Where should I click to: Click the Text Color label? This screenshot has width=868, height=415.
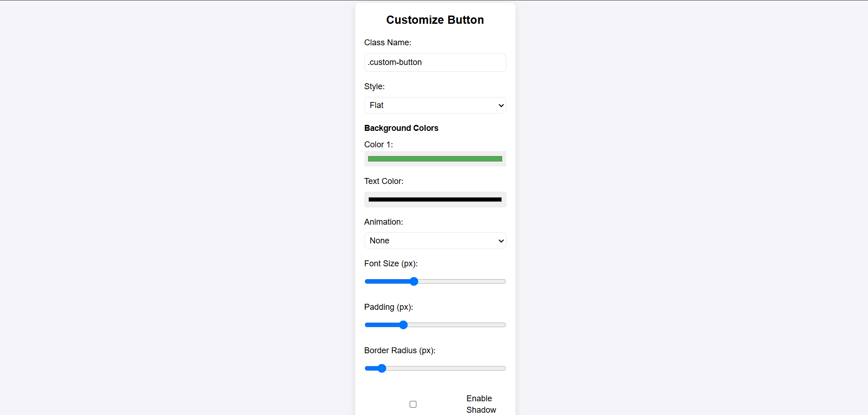tap(384, 181)
